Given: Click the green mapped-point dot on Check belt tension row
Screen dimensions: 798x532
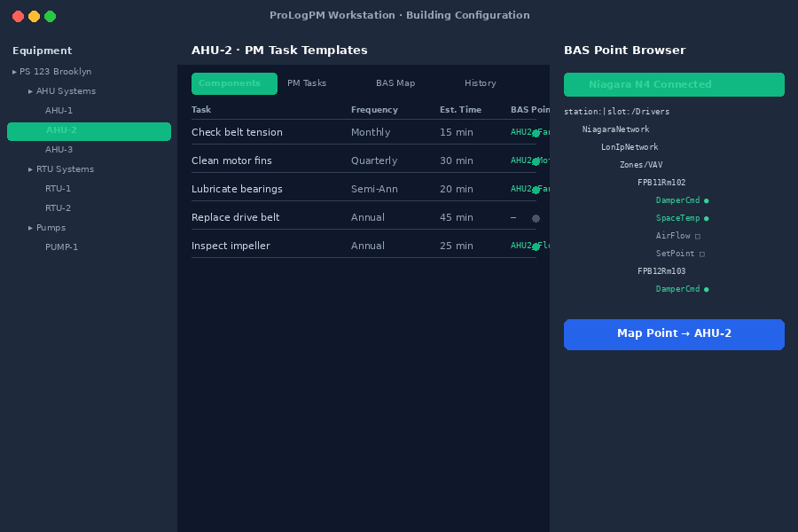Looking at the screenshot, I should click(536, 132).
